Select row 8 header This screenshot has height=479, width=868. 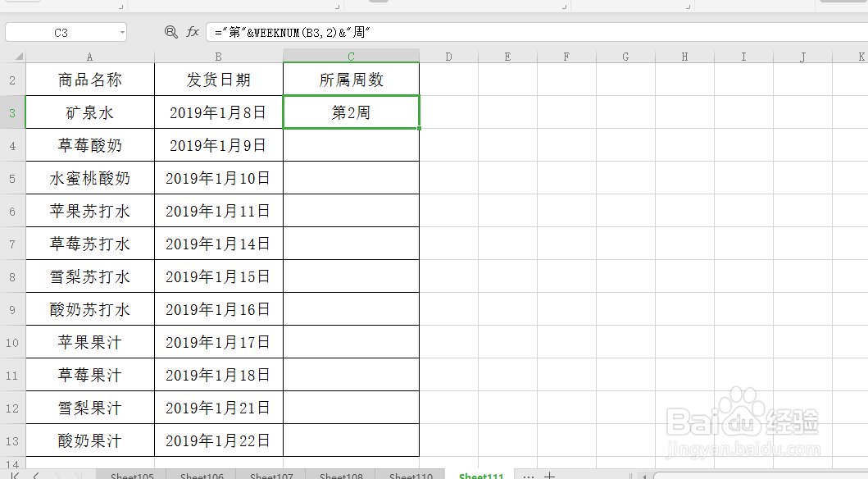(13, 276)
